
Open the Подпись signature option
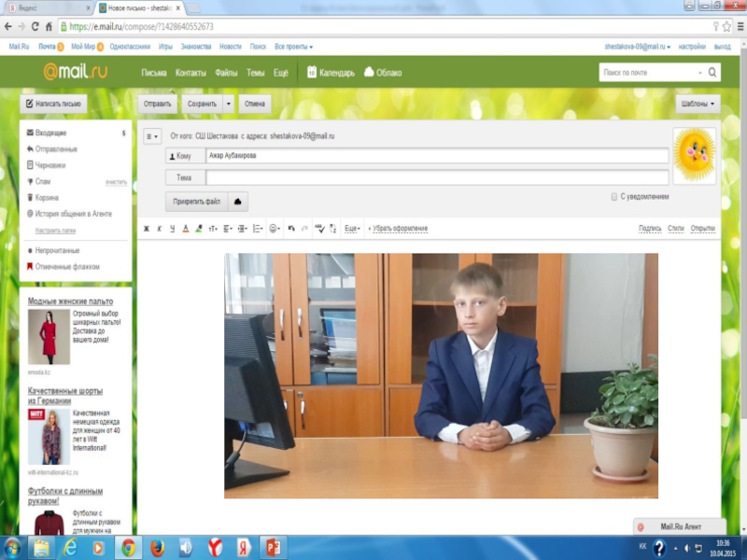650,229
